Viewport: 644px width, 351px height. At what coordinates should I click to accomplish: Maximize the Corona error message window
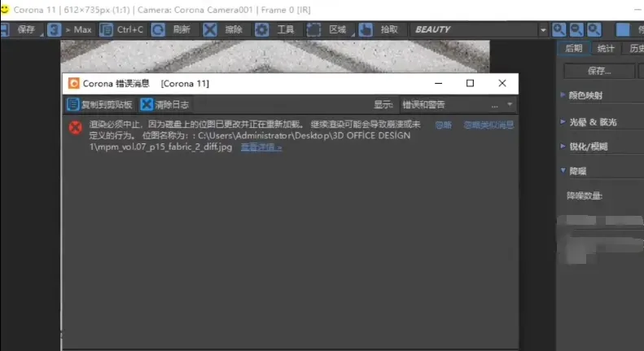coord(470,83)
